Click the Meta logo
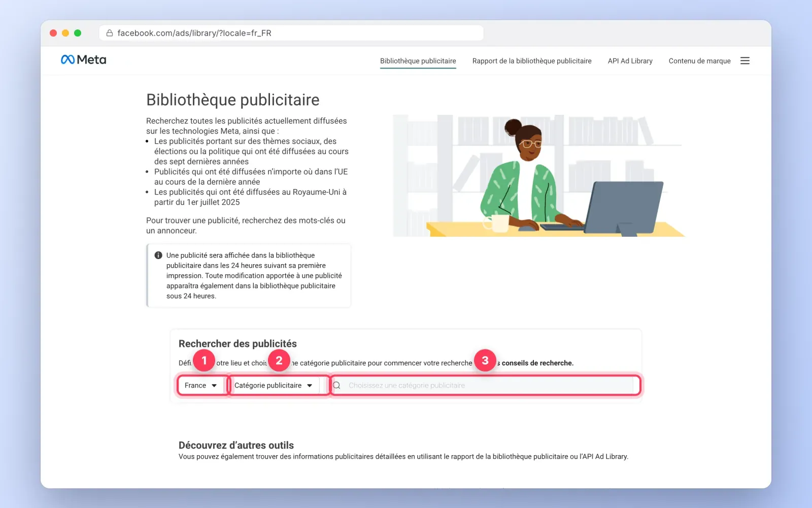This screenshot has height=508, width=812. pos(83,60)
